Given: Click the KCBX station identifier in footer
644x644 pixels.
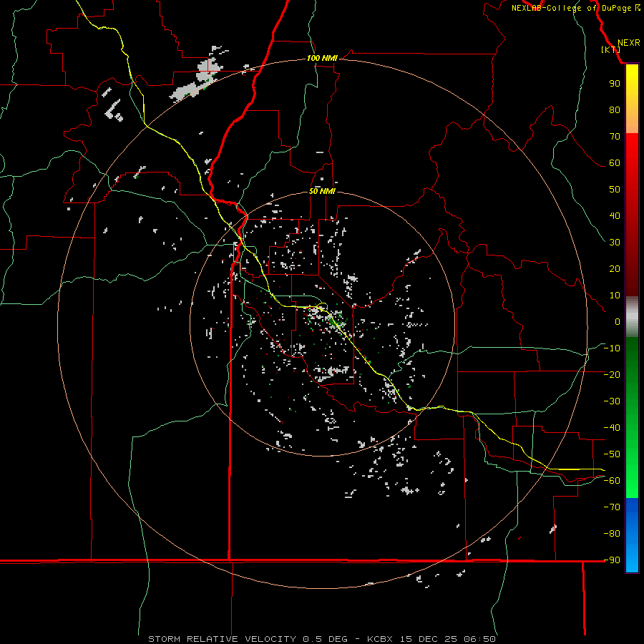Looking at the screenshot, I should [379, 639].
